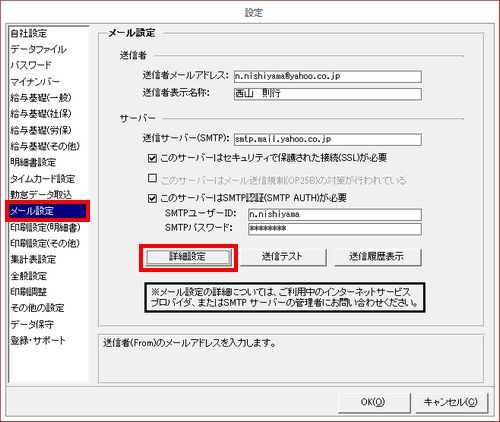Viewport: 500px width, 422px height.
Task: Select 印刷設定(明細書) from the list
Action: click(x=45, y=227)
